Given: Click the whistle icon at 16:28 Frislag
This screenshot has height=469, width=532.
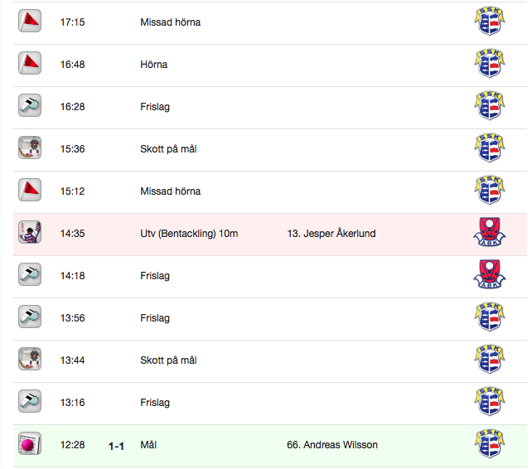Looking at the screenshot, I should click(30, 106).
